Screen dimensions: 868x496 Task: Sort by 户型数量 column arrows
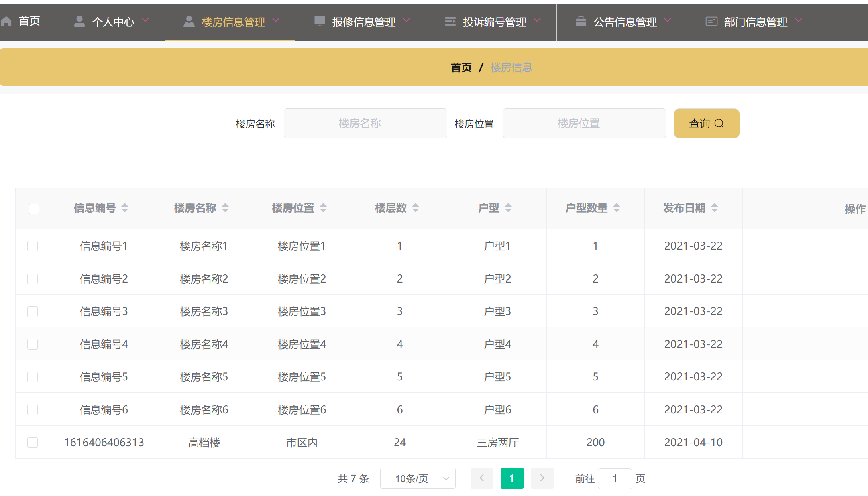(x=617, y=208)
